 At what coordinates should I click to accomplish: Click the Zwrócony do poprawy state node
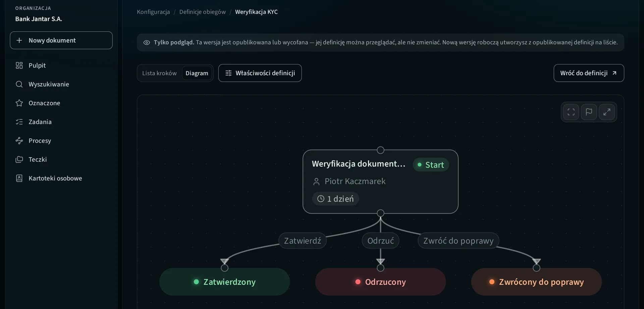[x=536, y=282]
